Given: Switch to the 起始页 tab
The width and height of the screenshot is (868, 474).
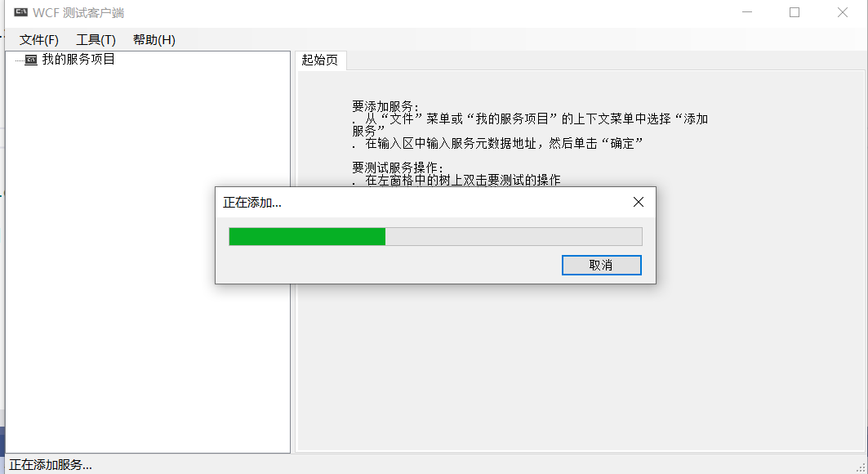Looking at the screenshot, I should pos(320,60).
